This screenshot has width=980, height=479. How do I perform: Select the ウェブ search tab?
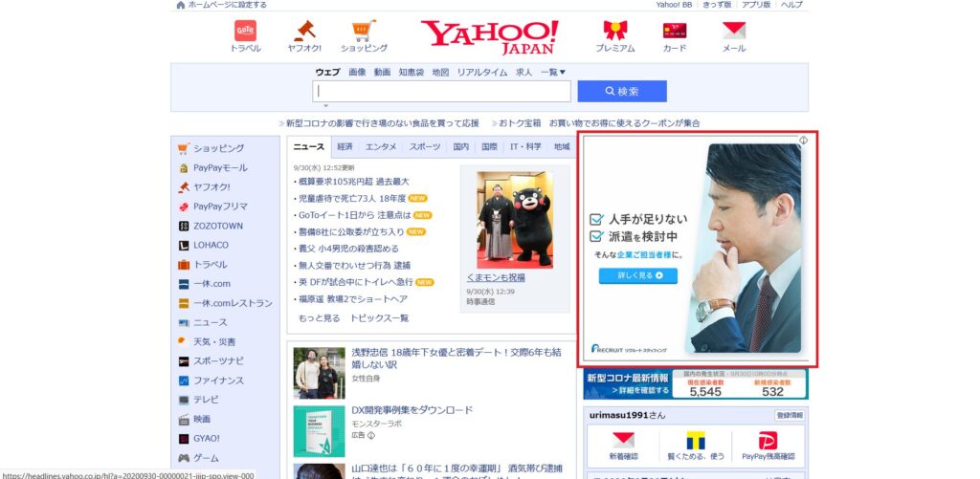(x=327, y=73)
